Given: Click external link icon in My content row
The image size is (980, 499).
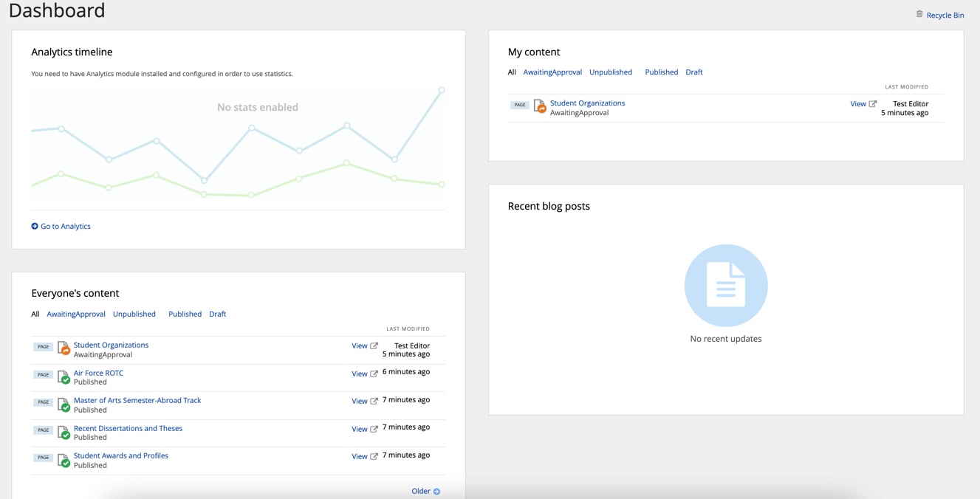Looking at the screenshot, I should (873, 104).
